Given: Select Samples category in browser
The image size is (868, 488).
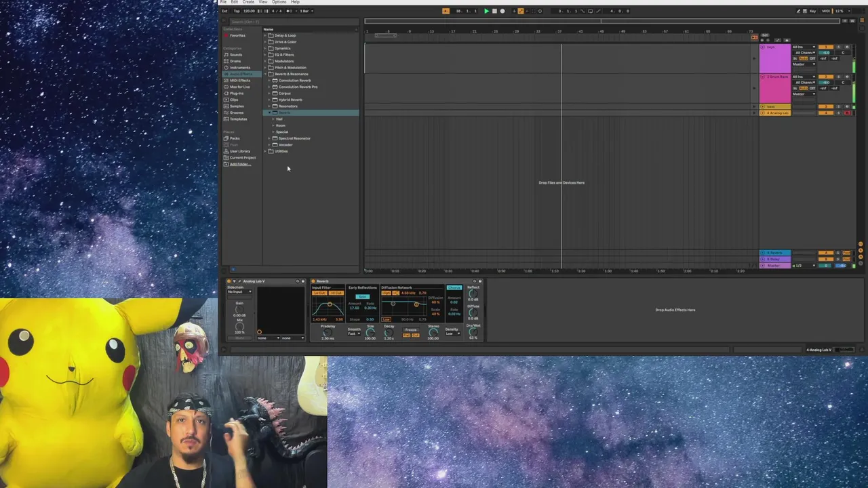Looking at the screenshot, I should pyautogui.click(x=237, y=106).
